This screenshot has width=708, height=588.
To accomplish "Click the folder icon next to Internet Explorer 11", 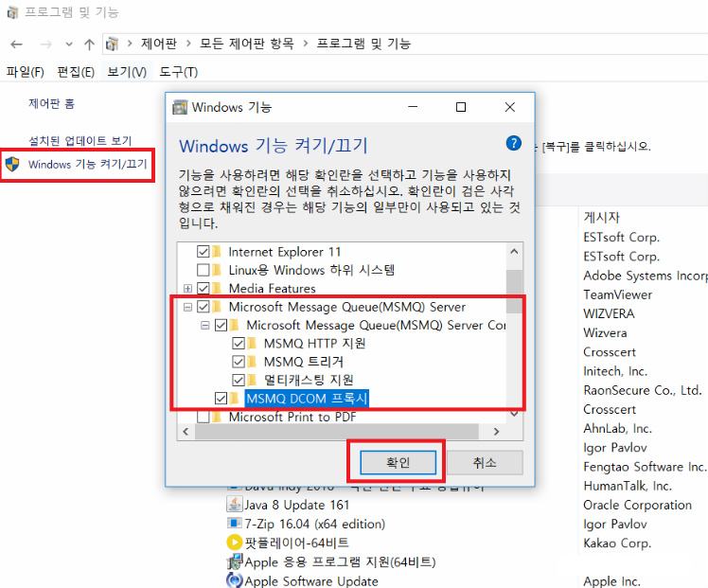I will (217, 252).
